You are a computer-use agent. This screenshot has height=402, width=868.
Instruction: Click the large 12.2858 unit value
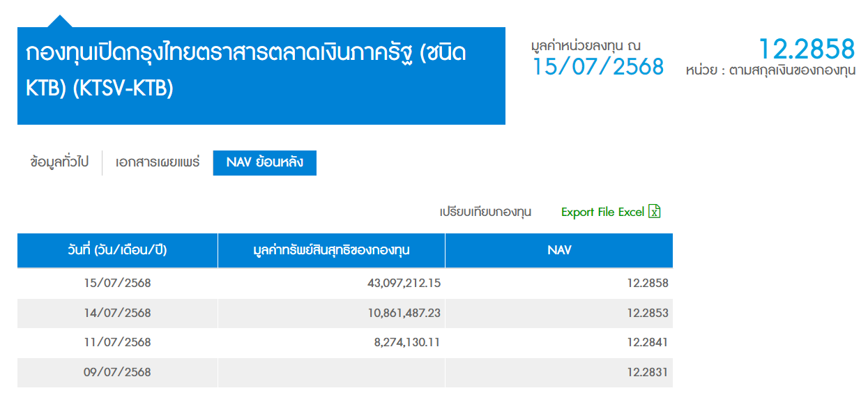(x=807, y=49)
